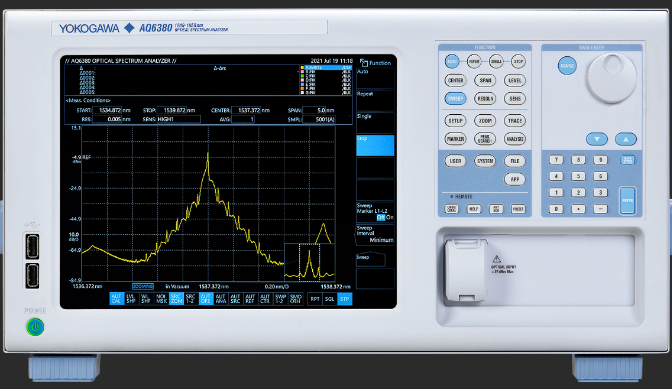Hit the up arrow key under the knob
The height and width of the screenshot is (389, 672).
point(626,139)
